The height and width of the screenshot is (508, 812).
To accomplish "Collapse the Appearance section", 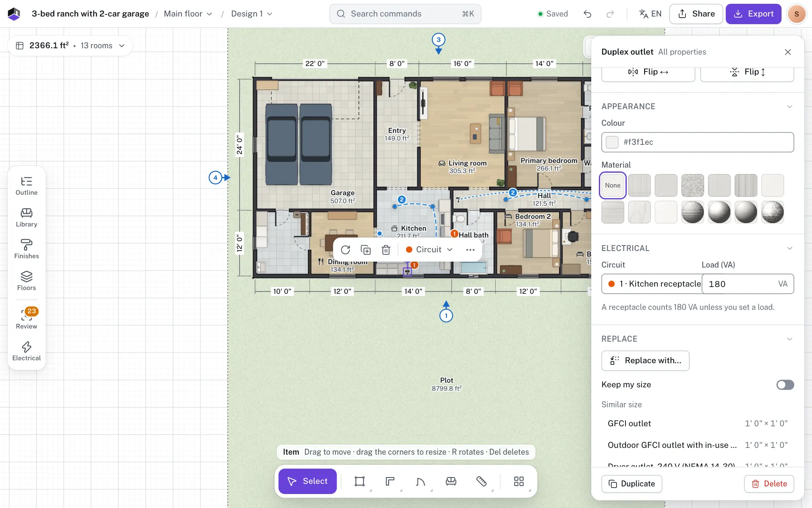I will point(790,107).
